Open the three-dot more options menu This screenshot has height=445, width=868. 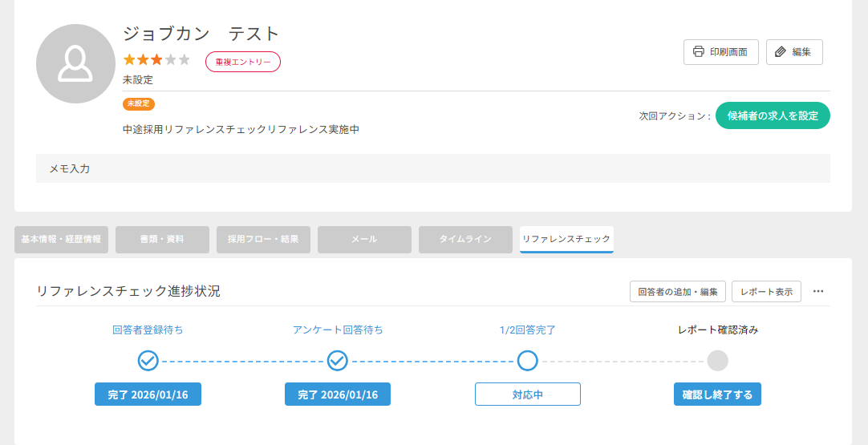[x=818, y=291]
